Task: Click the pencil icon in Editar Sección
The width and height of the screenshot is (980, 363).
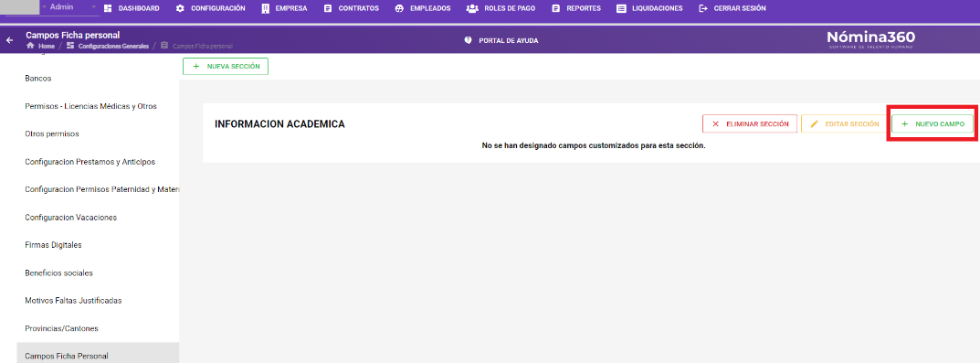Action: coord(815,124)
